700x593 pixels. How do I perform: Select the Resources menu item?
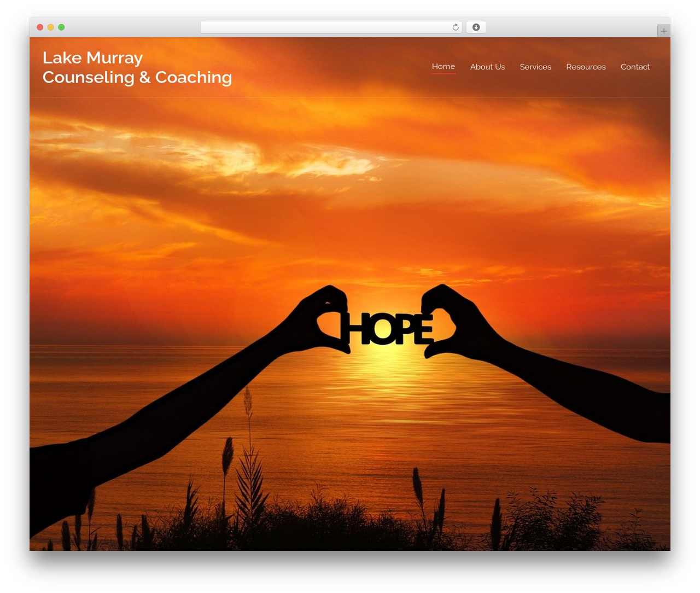pos(586,67)
